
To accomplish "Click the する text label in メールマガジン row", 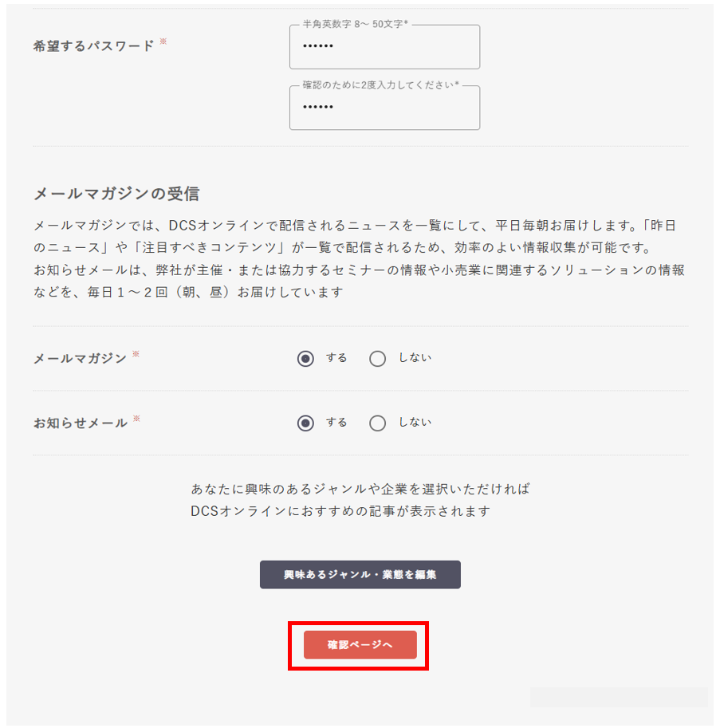I will pos(336,358).
